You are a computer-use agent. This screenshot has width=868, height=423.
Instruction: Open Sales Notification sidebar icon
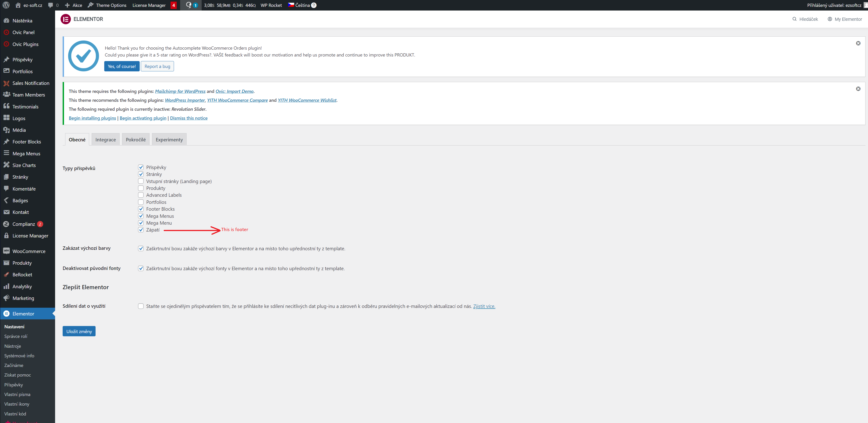point(6,83)
